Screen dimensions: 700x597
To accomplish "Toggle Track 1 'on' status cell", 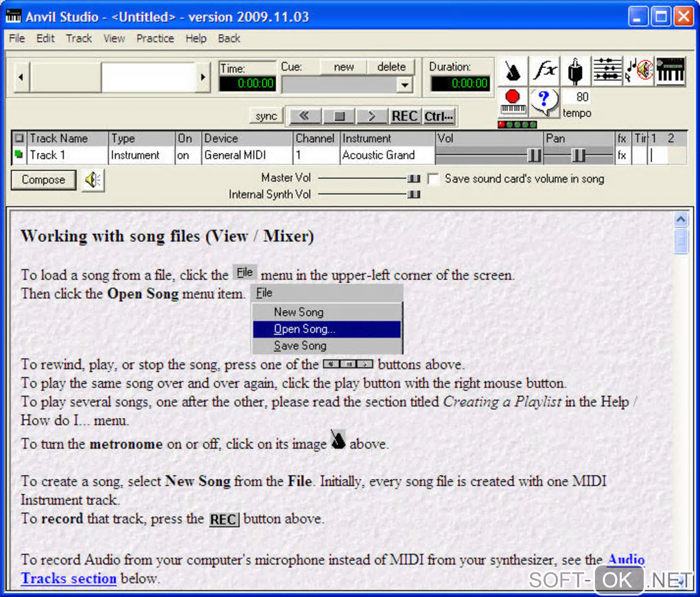I will [x=187, y=155].
